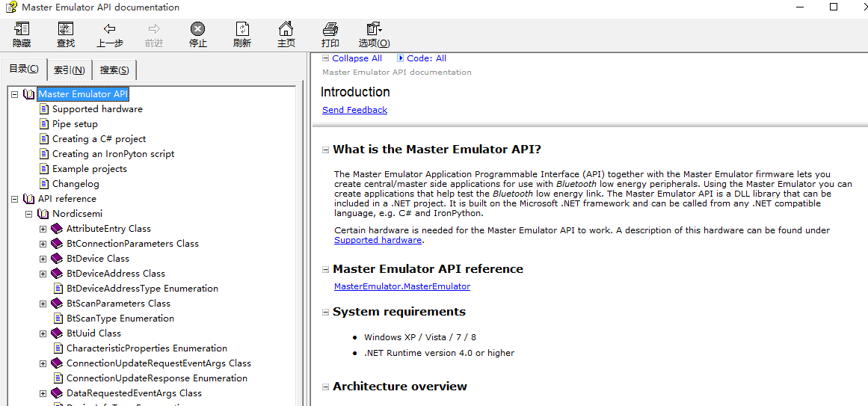Screen dimensions: 868x406
Task: Switch to the 搜索 search tab
Action: tap(114, 70)
